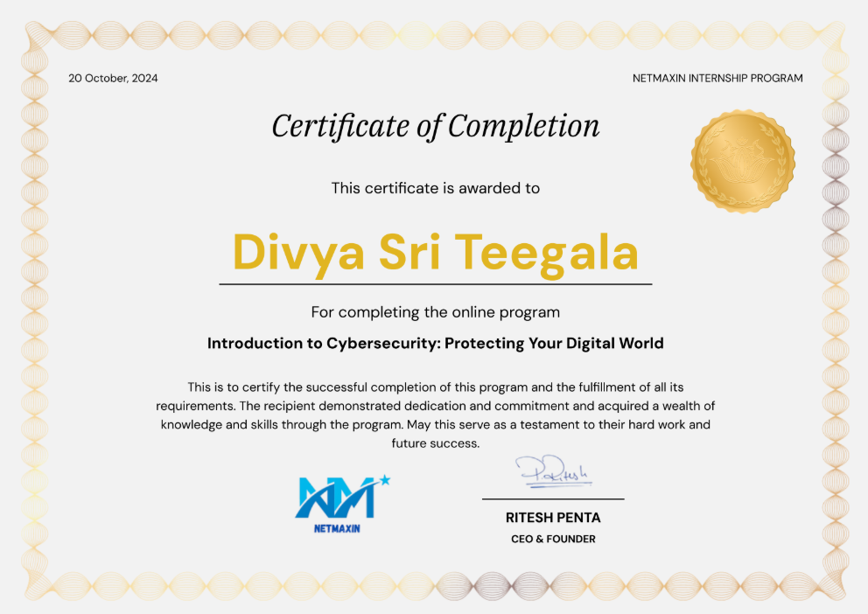The width and height of the screenshot is (868, 614).
Task: Select the NETMAXIN text beneath the logo
Action: (336, 528)
